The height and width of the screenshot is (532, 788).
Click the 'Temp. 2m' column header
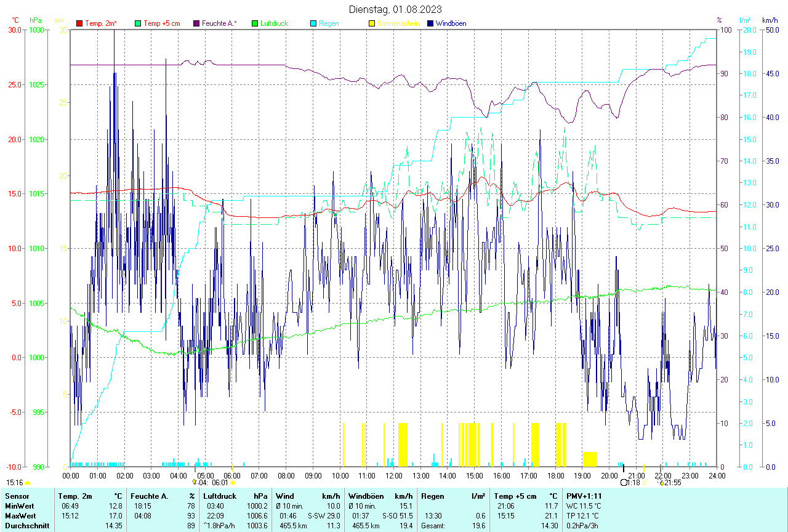(75, 496)
